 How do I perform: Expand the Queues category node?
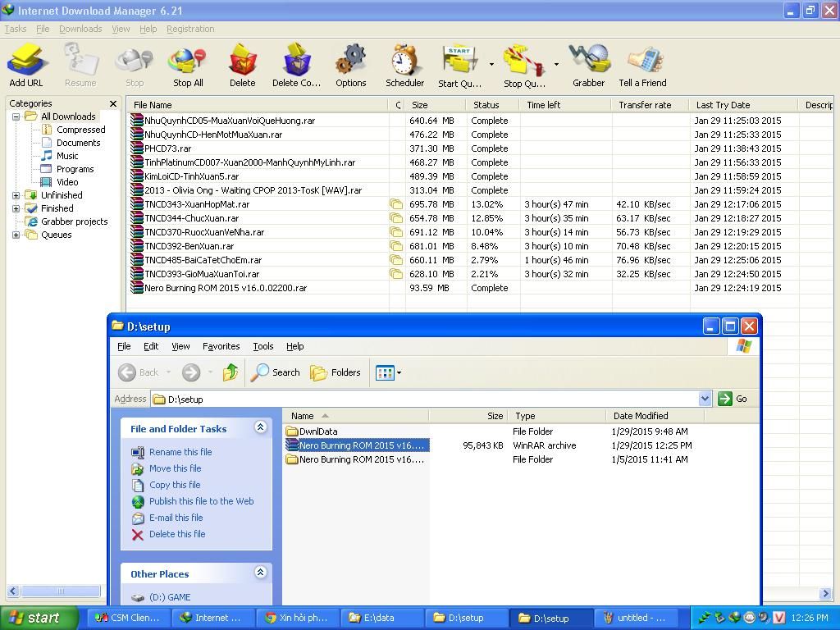[16, 235]
